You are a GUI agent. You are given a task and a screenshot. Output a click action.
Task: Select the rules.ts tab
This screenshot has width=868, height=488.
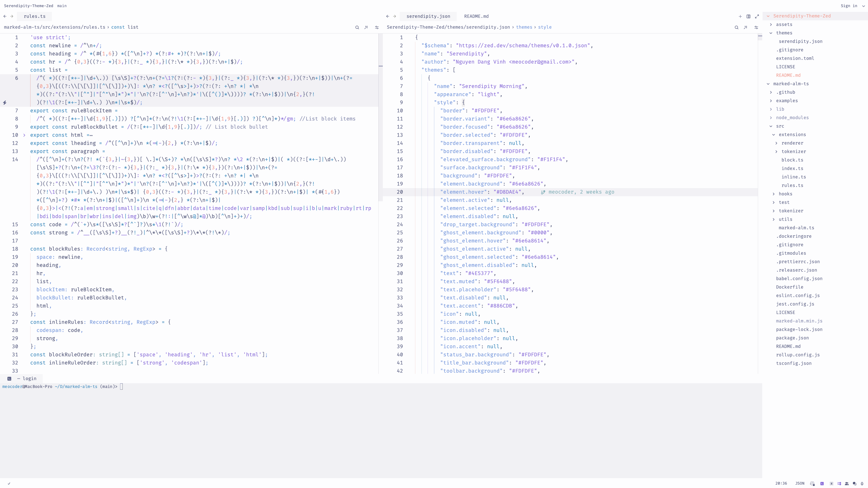click(x=35, y=16)
